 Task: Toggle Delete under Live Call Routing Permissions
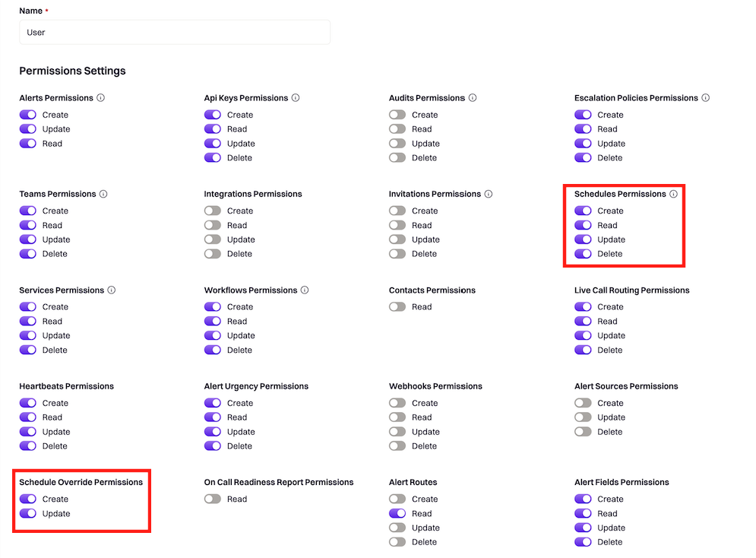583,350
